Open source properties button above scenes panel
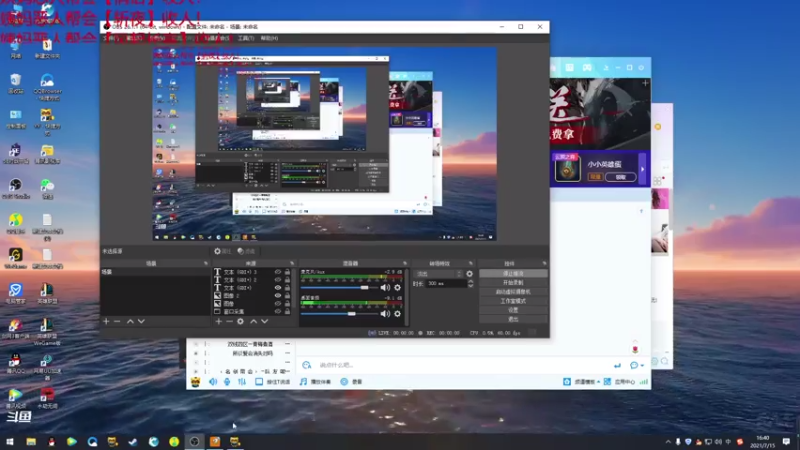This screenshot has width=800, height=450. (x=222, y=252)
